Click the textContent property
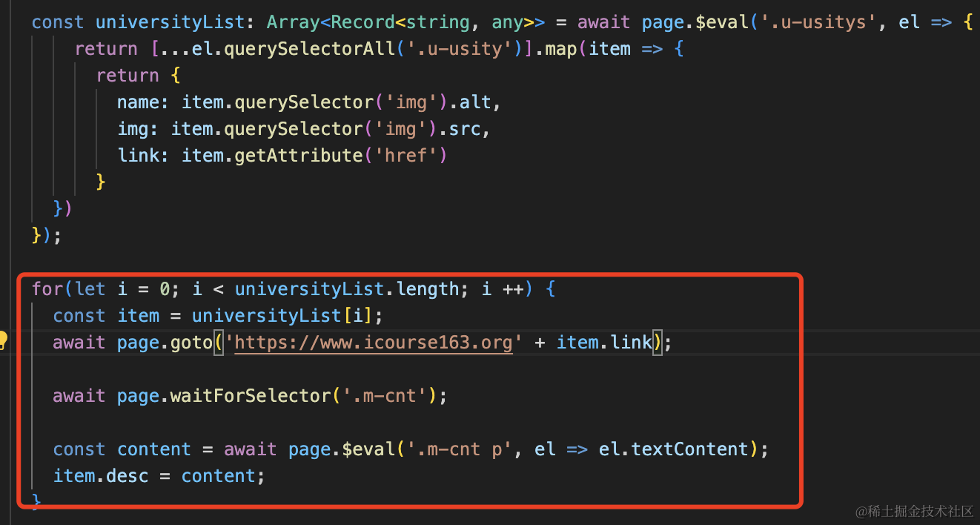The width and height of the screenshot is (980, 525). tap(689, 449)
